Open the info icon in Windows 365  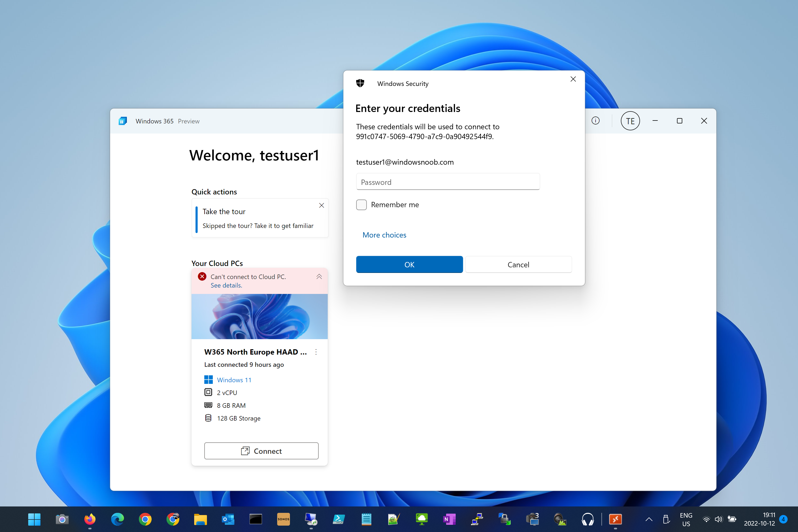(596, 121)
